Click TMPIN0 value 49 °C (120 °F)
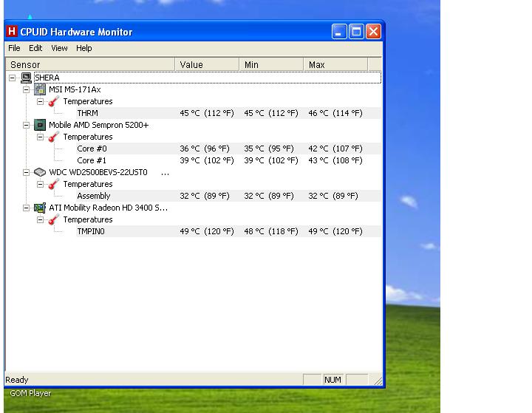 click(x=207, y=231)
